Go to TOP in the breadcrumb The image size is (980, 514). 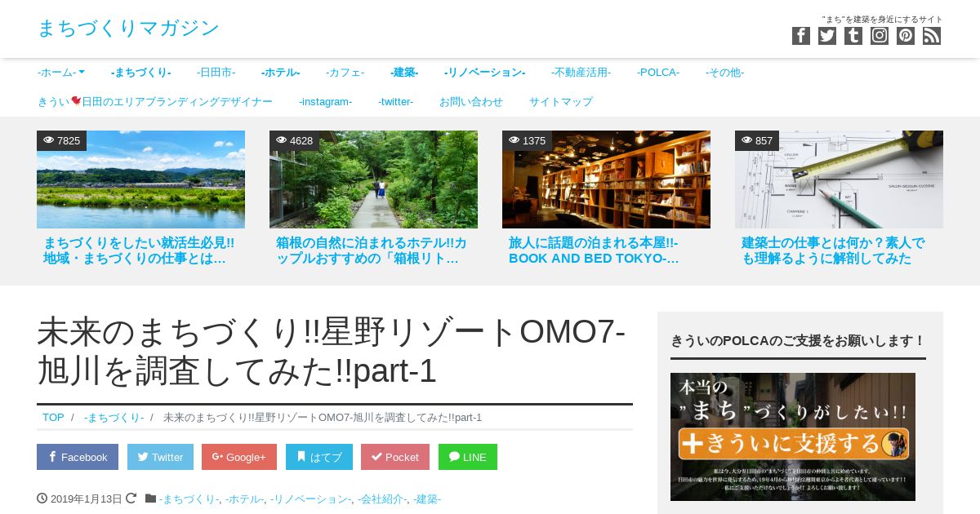[53, 418]
